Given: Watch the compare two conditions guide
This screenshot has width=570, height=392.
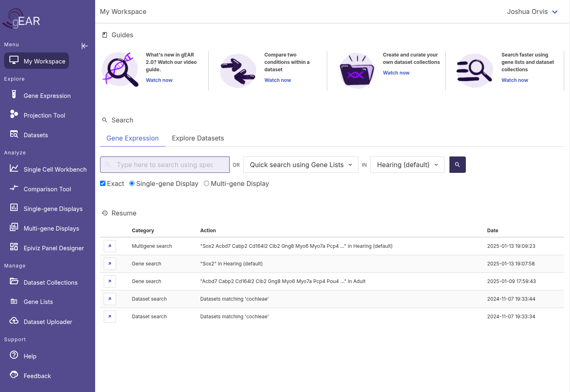Looking at the screenshot, I should tap(278, 80).
